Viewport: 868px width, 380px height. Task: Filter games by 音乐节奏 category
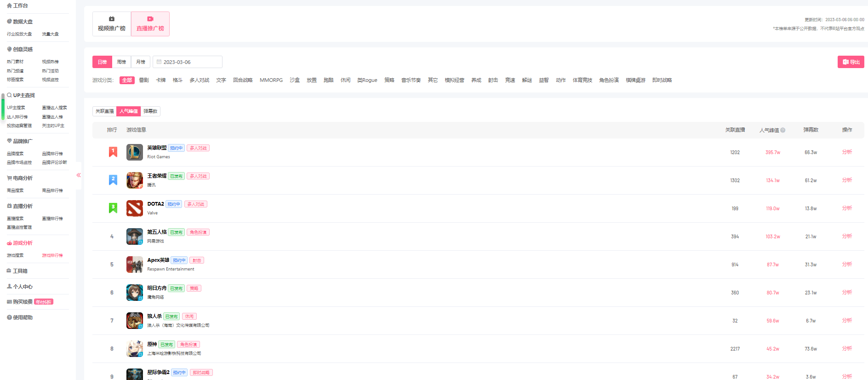click(411, 80)
